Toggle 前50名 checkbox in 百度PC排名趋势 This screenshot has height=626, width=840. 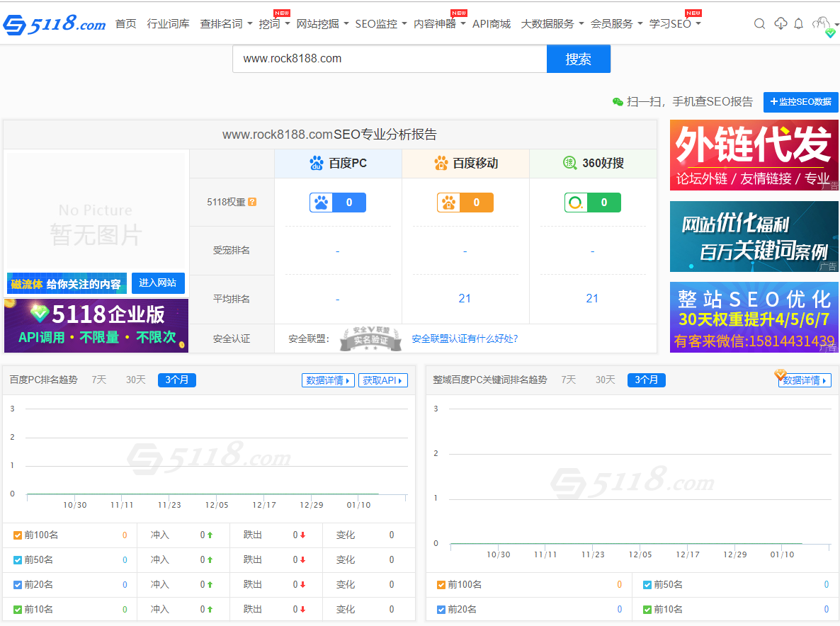[x=18, y=559]
